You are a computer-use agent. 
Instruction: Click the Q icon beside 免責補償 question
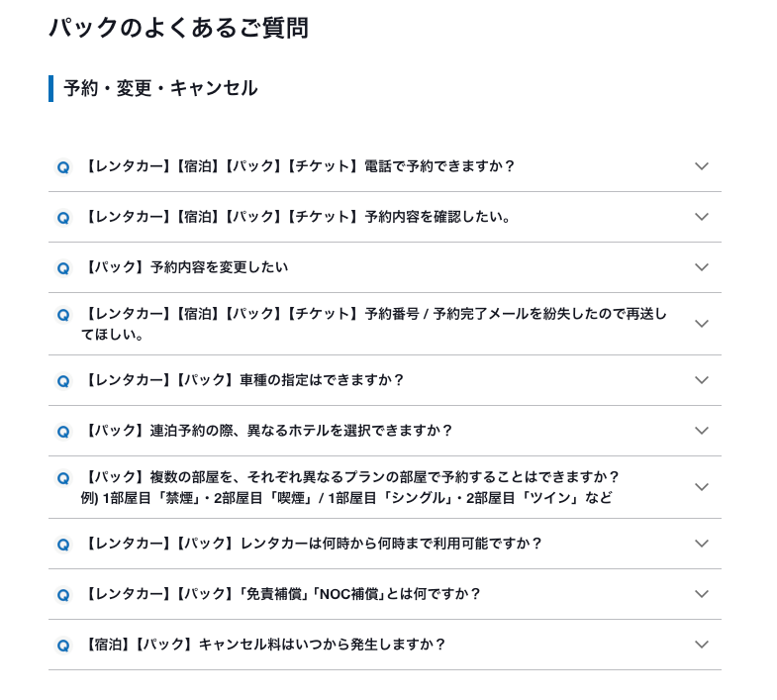point(63,595)
